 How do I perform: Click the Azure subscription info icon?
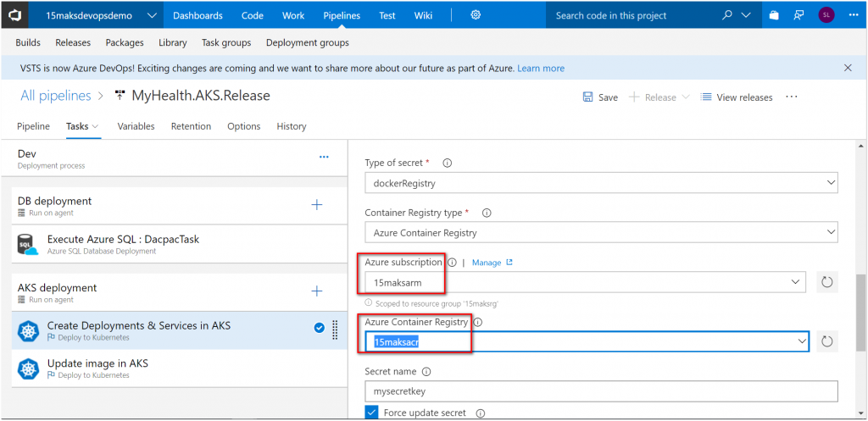[452, 263]
